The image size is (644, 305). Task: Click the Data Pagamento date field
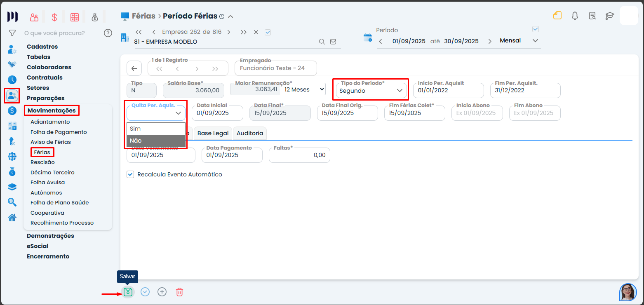232,155
